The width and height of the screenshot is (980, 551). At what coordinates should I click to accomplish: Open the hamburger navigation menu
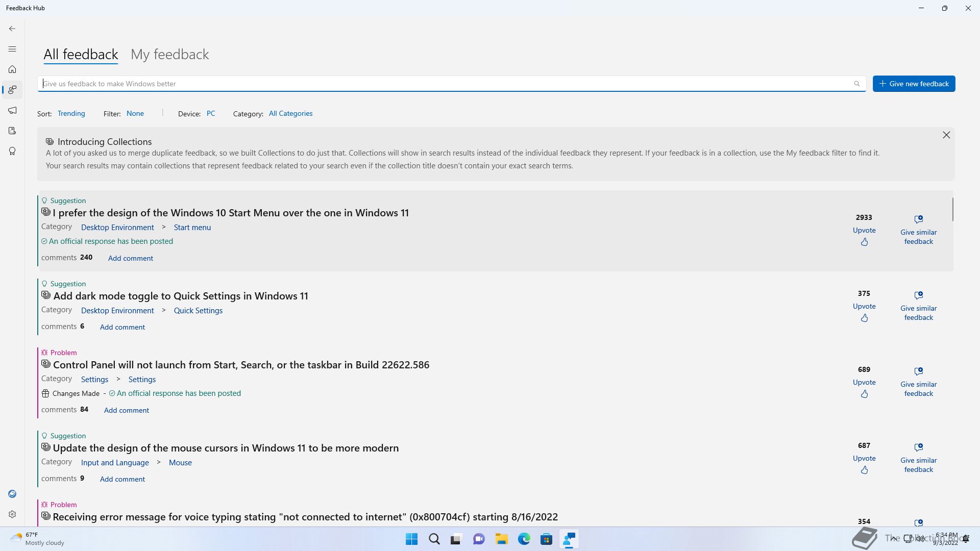click(12, 49)
